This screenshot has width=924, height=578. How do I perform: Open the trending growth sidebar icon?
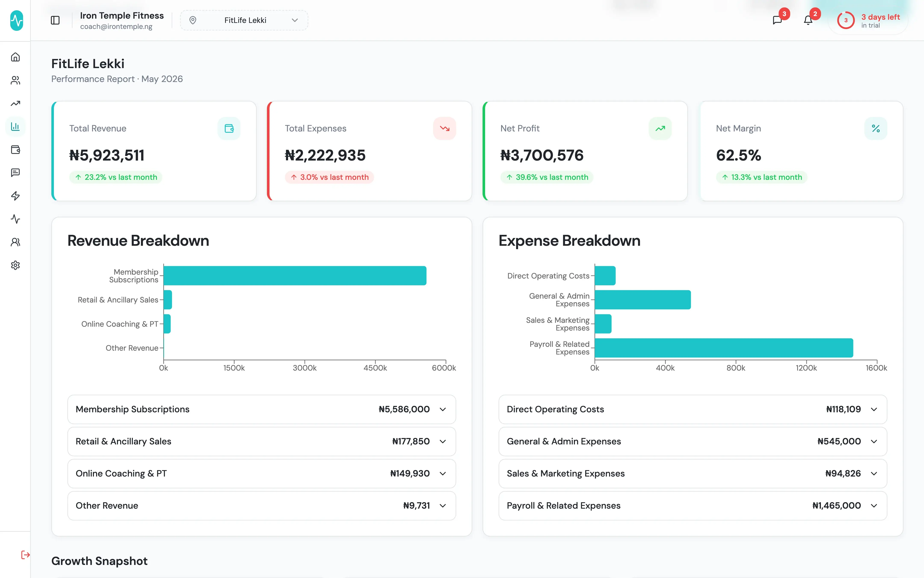tap(15, 104)
